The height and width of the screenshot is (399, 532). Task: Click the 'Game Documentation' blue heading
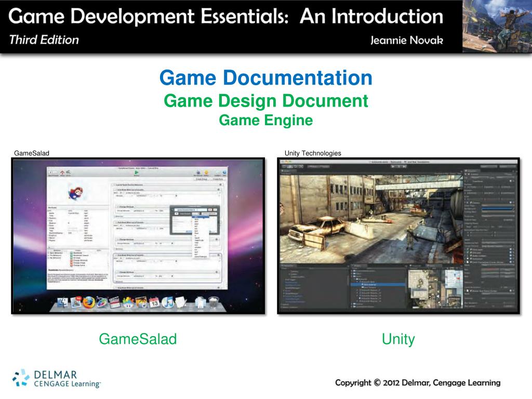(266, 78)
